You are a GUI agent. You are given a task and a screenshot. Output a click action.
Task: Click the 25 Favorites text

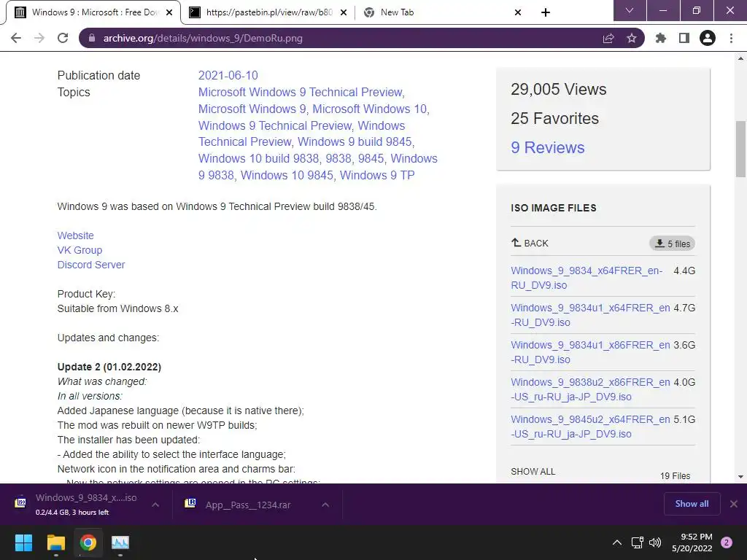click(x=554, y=118)
